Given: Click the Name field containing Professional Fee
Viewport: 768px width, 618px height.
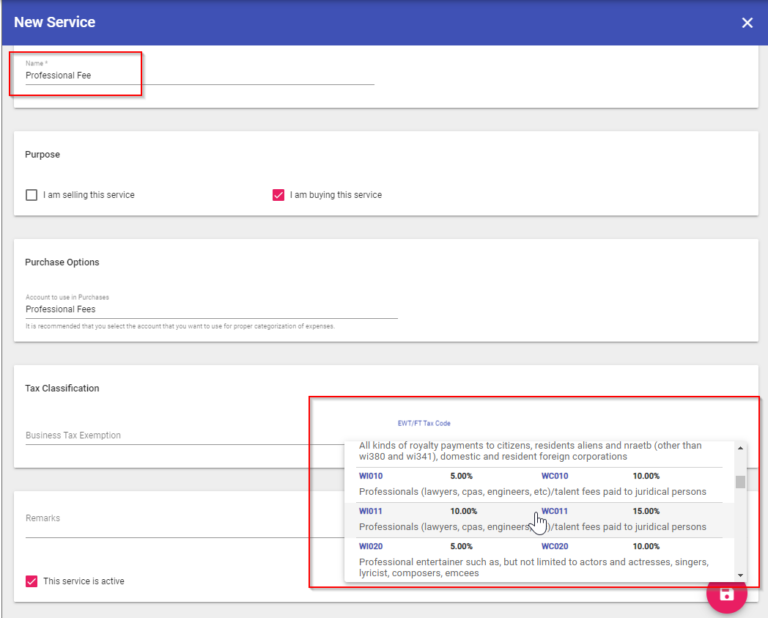Looking at the screenshot, I should pos(200,75).
